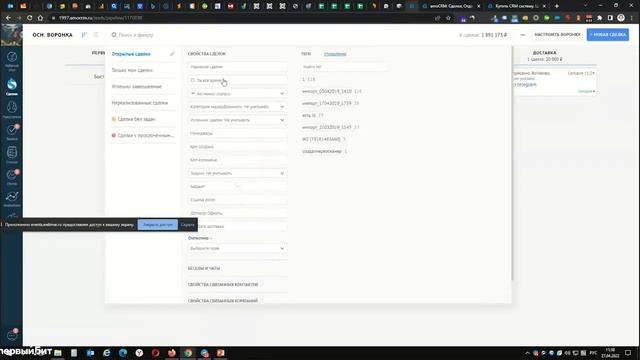Click the Кем изменена filter field

point(237,160)
